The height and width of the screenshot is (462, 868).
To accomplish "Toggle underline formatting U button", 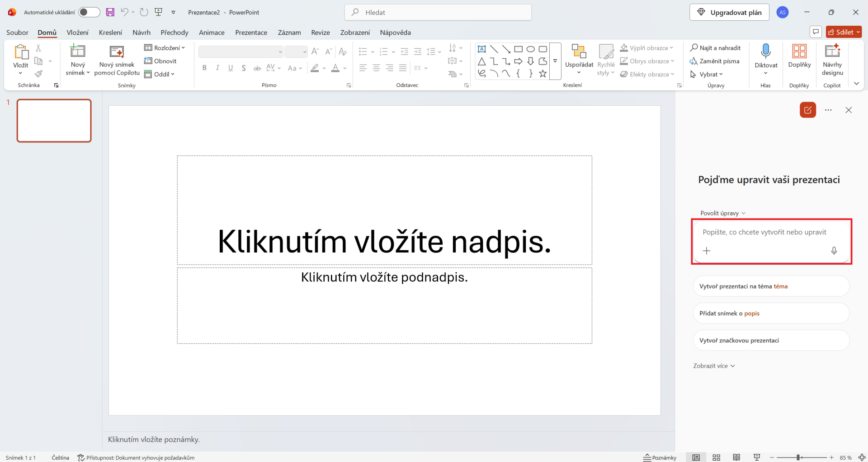I will 231,68.
